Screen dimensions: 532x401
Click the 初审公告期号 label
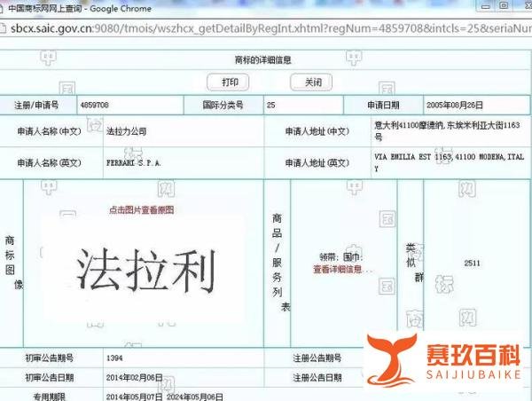click(49, 358)
